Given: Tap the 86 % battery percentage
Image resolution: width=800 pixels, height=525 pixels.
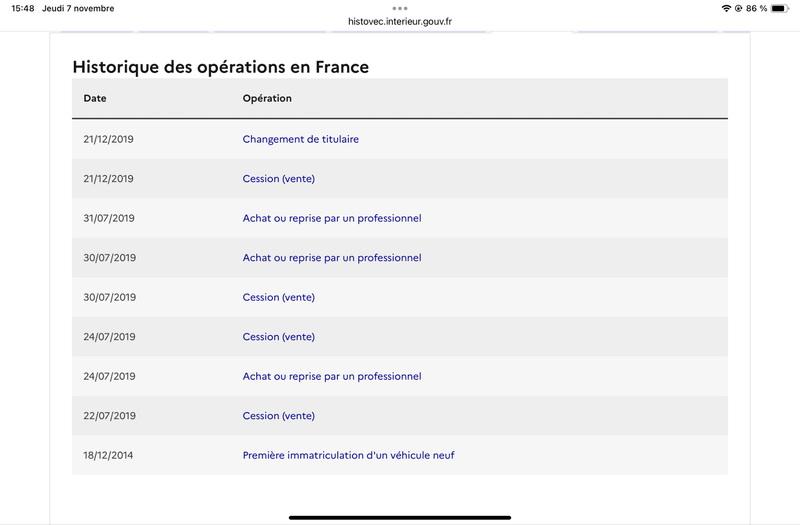Looking at the screenshot, I should pos(756,8).
